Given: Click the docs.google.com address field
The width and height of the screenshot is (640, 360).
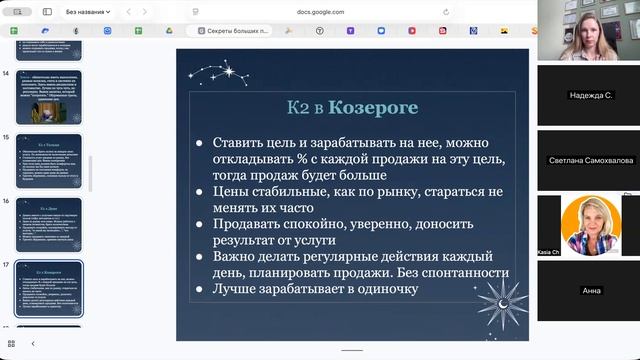Looking at the screenshot, I should [x=320, y=12].
